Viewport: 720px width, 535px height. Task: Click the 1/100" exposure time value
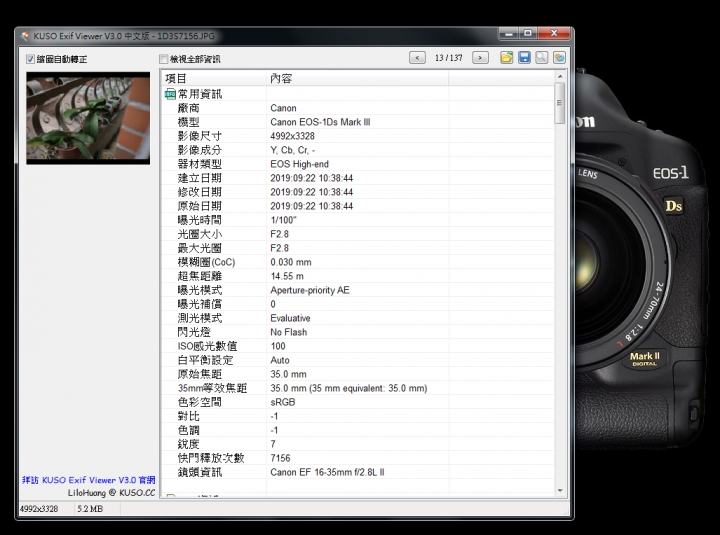coord(283,220)
